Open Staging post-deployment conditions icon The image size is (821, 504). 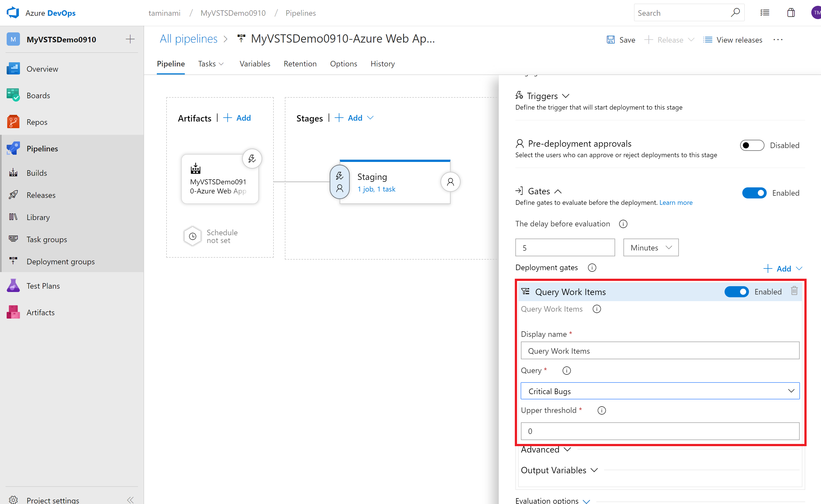450,182
